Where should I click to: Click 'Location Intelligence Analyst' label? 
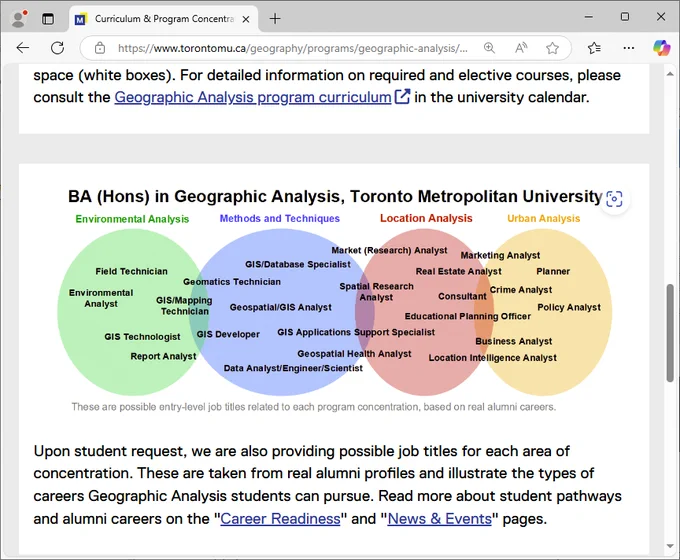click(493, 358)
